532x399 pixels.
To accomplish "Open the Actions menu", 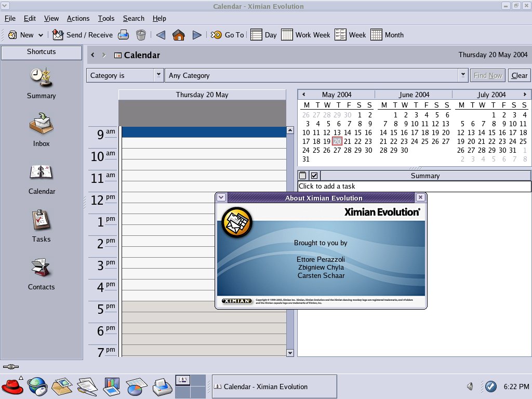I will click(x=78, y=18).
